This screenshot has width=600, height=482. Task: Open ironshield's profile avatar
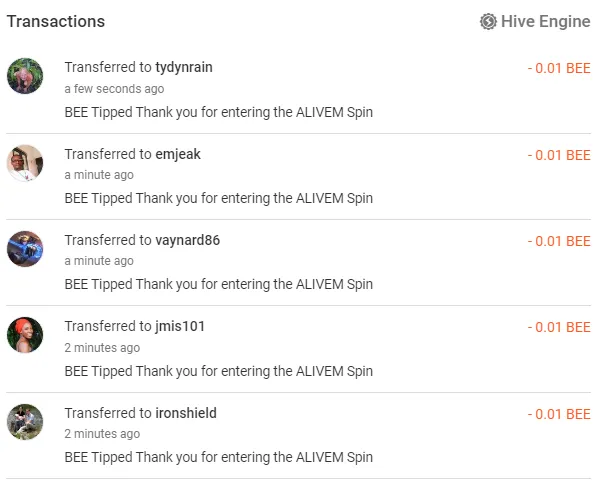tap(25, 422)
